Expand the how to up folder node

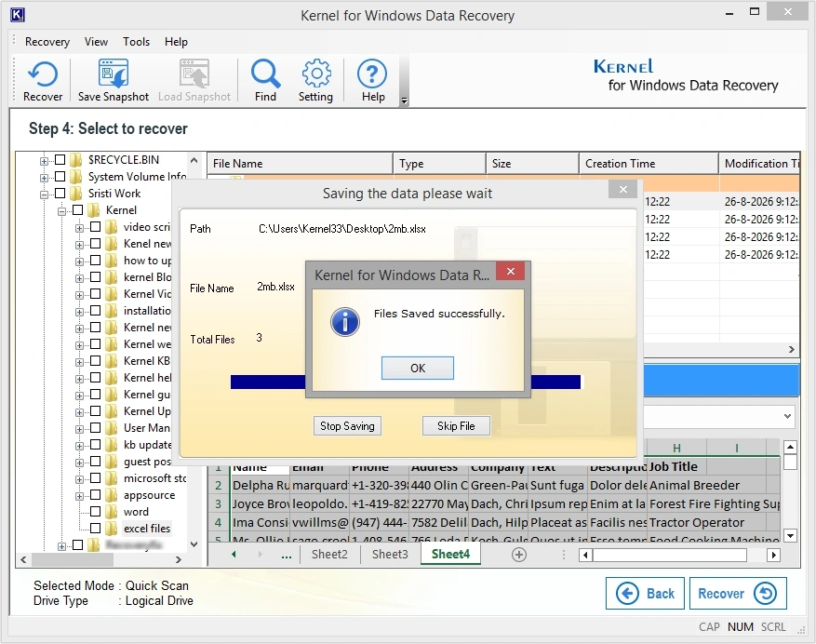pyautogui.click(x=79, y=262)
